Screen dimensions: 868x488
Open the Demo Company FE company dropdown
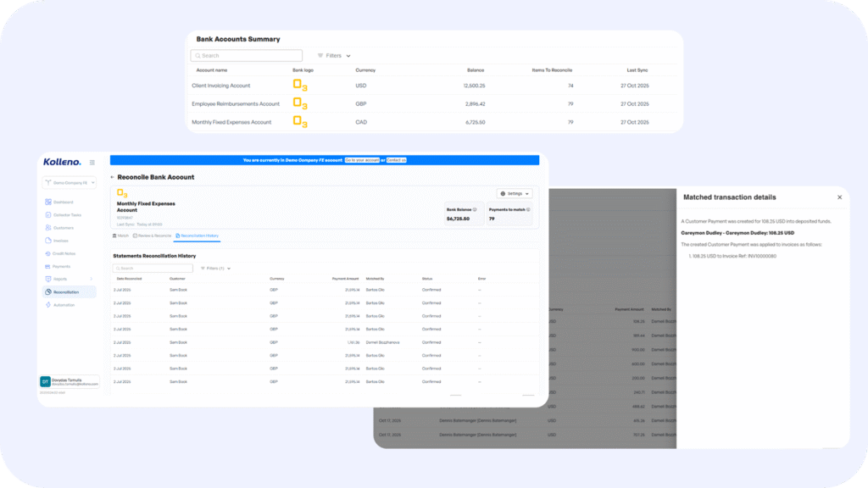coord(69,182)
